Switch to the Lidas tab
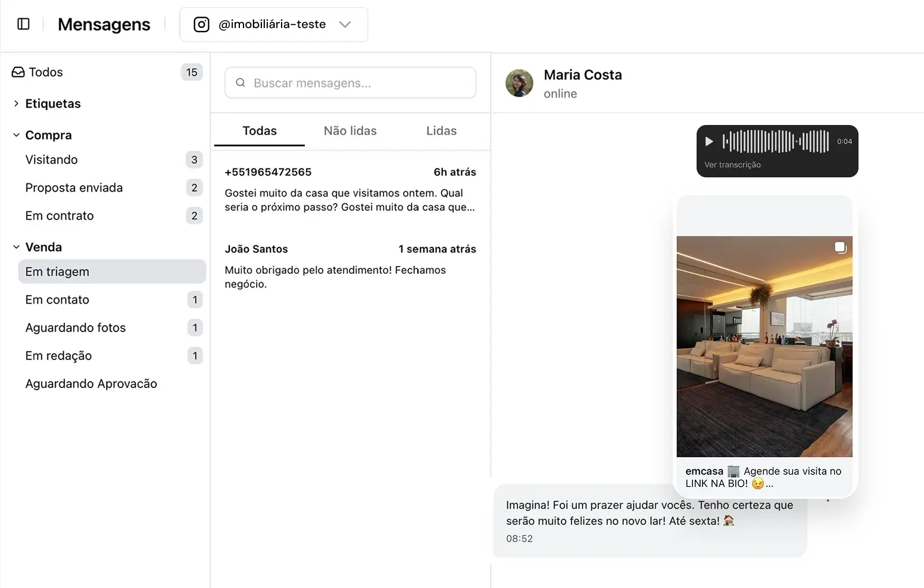Image resolution: width=924 pixels, height=588 pixels. (x=441, y=130)
